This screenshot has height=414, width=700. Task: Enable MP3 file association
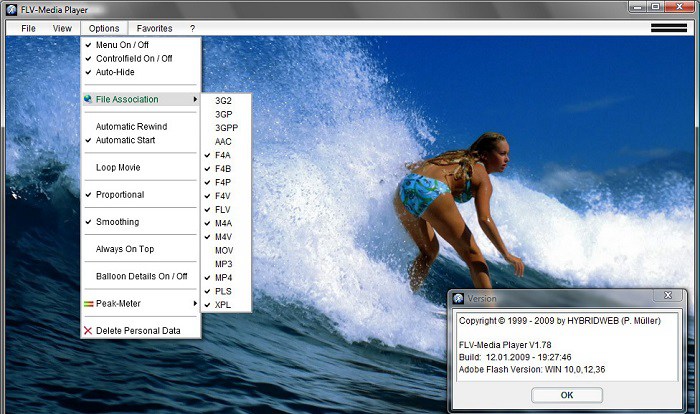[223, 264]
